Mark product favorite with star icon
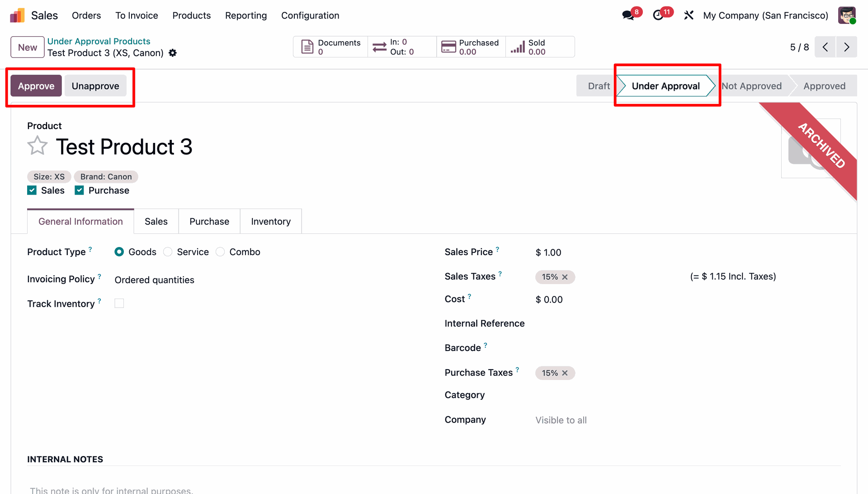The image size is (868, 494). [x=37, y=146]
